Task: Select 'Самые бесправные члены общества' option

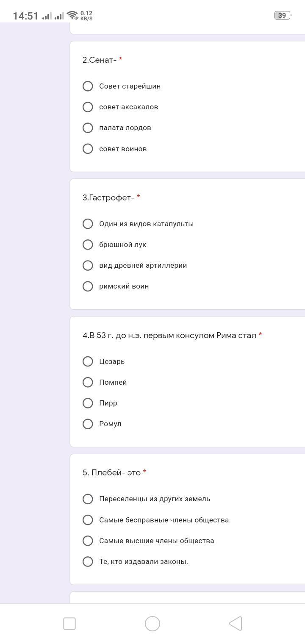Action: pyautogui.click(x=88, y=520)
